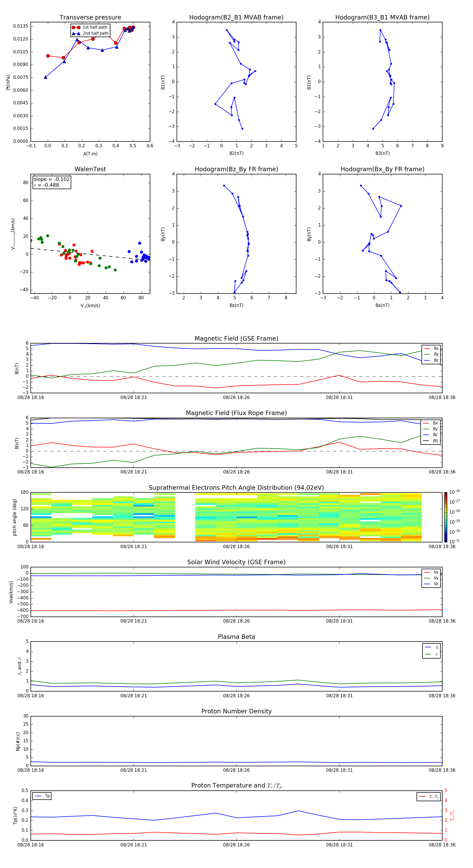
Task: Select the 'V_A(km/s)' x-axis label
Action: point(90,306)
